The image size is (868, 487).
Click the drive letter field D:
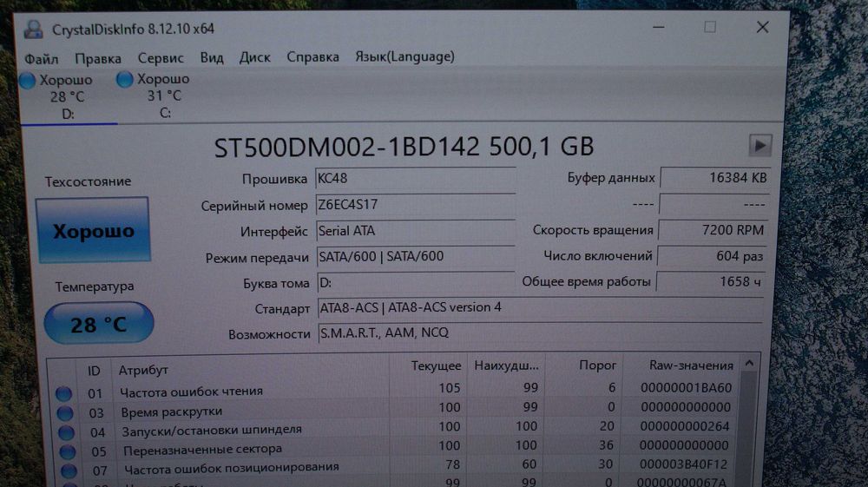click(416, 283)
